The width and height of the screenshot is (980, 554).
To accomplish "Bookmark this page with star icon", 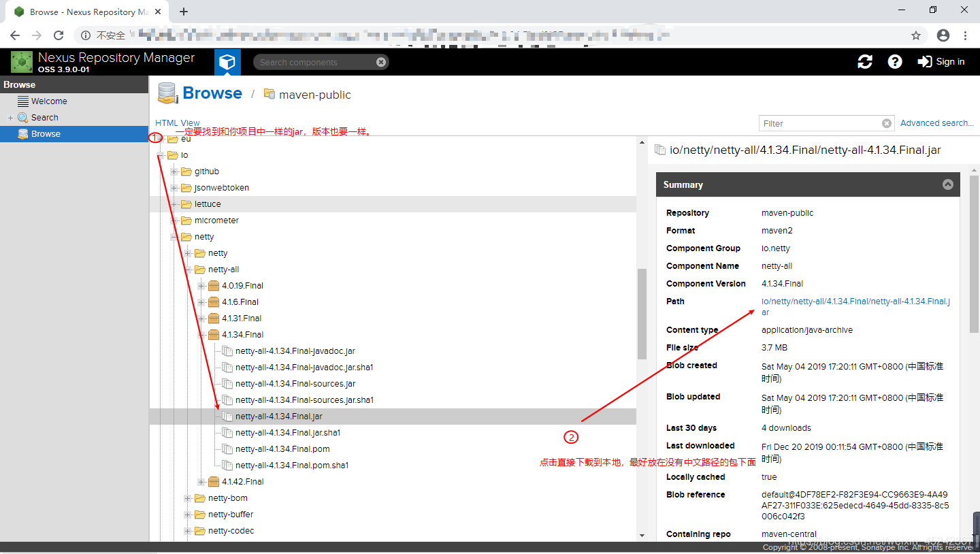I will point(916,35).
